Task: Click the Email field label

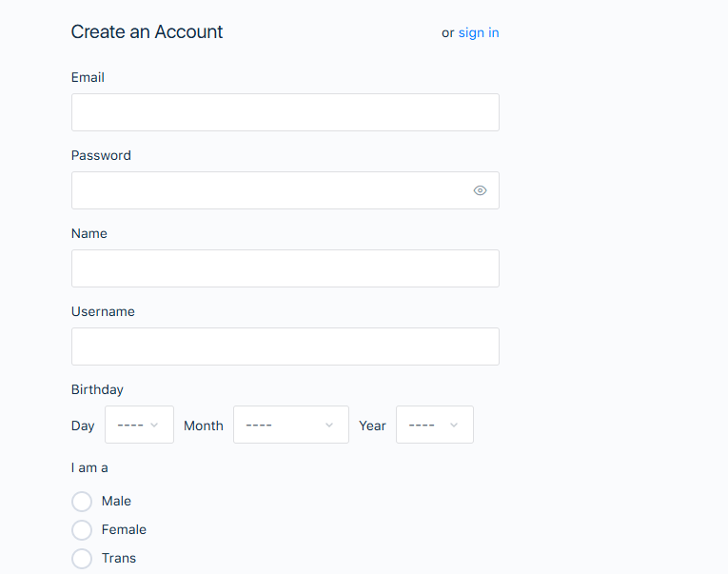Action: pyautogui.click(x=88, y=77)
